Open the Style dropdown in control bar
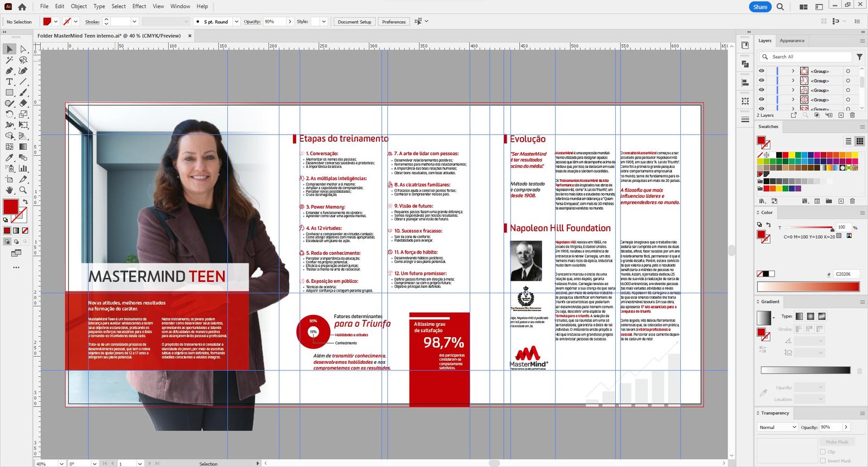868x467 pixels. point(324,22)
